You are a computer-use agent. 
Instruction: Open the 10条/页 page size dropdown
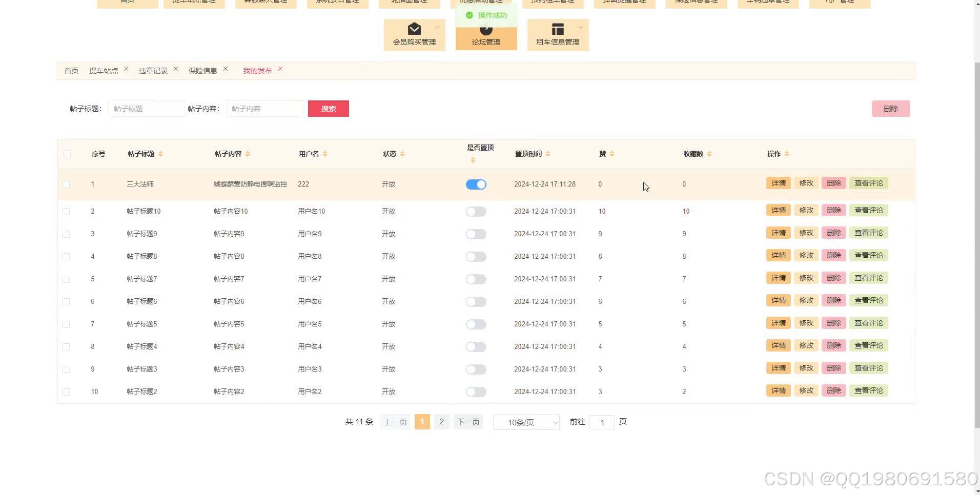[526, 422]
